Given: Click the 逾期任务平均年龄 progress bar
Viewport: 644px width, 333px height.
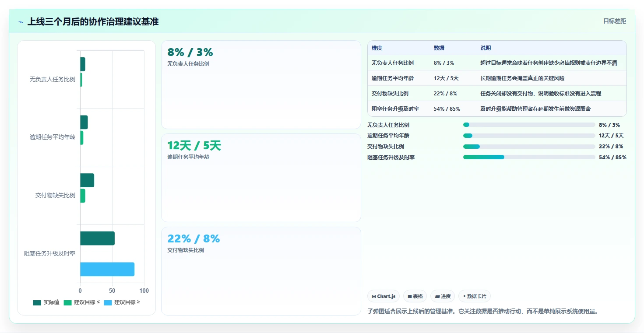Looking at the screenshot, I should (529, 136).
